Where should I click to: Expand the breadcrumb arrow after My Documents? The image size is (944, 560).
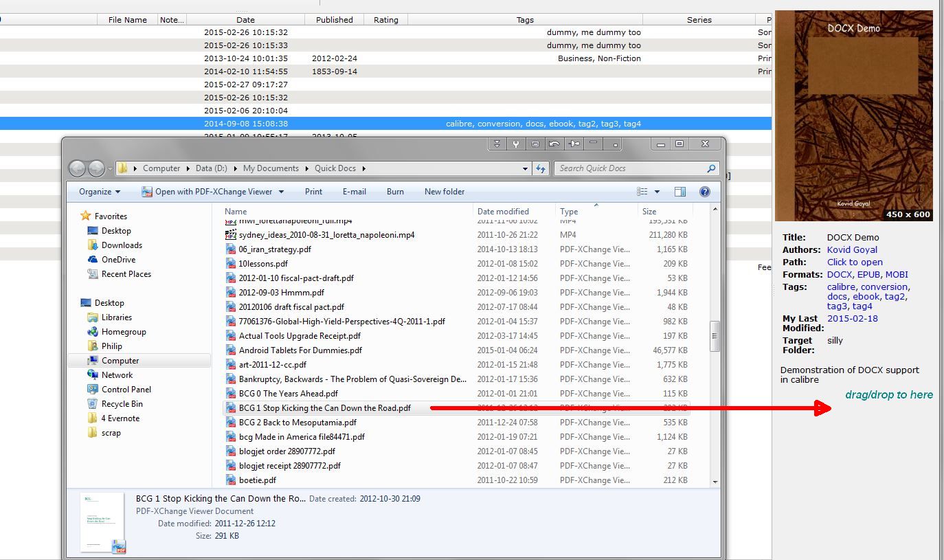(307, 168)
